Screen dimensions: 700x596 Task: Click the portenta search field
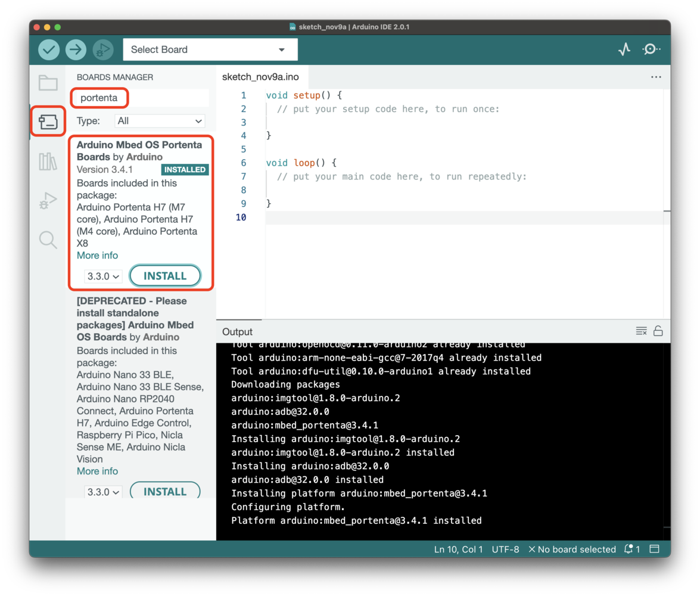(141, 98)
